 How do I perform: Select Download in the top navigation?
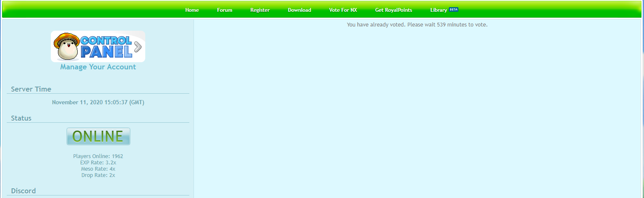(x=299, y=10)
